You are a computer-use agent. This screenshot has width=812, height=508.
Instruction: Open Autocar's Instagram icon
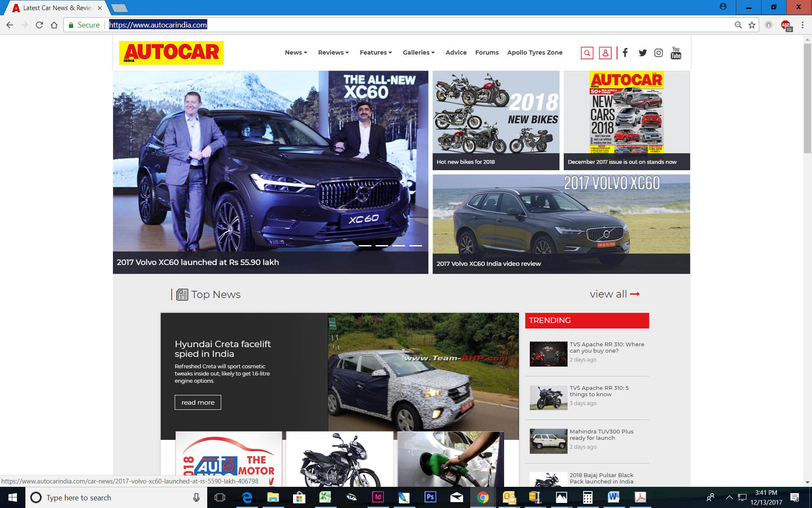coord(658,53)
